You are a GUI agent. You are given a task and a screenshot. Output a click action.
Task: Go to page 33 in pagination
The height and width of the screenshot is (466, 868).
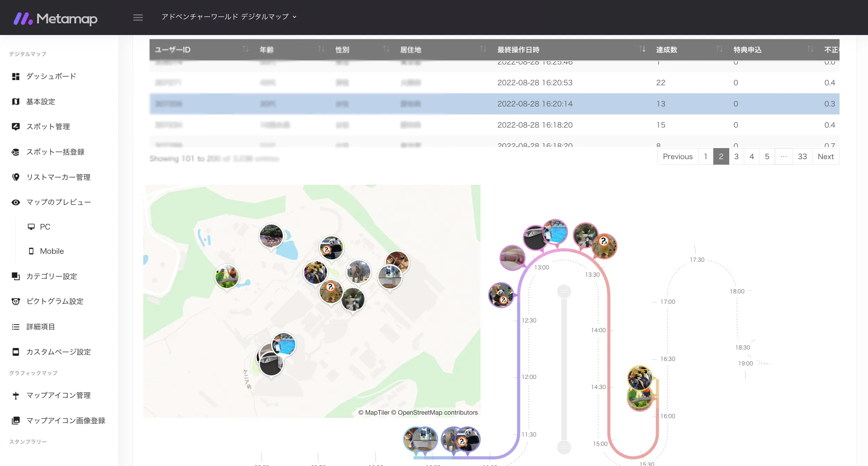802,156
